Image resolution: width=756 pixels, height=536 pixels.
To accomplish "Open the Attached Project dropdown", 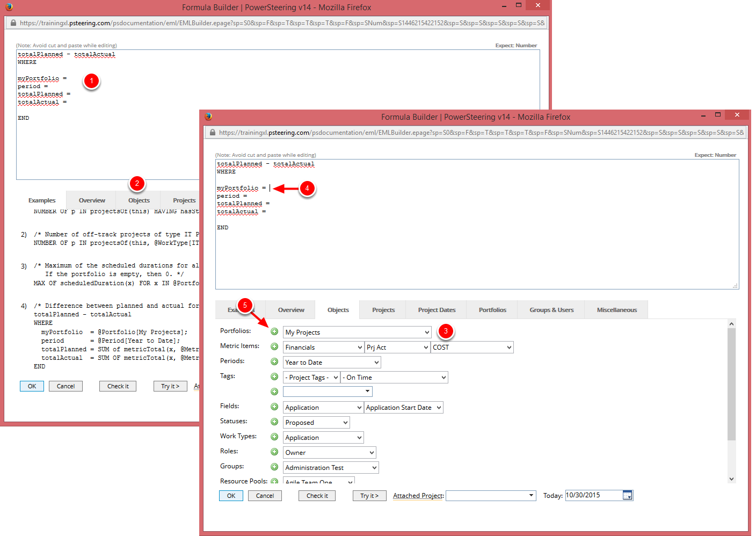I will coord(491,496).
